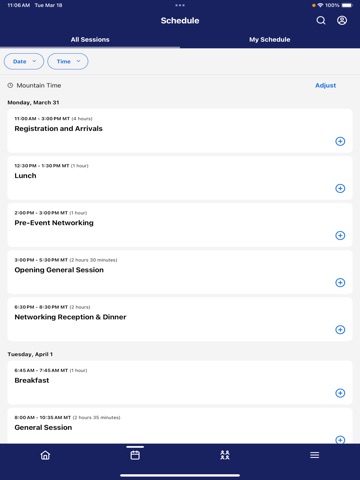Open the attendees people icon in bottom bar

coord(225,455)
